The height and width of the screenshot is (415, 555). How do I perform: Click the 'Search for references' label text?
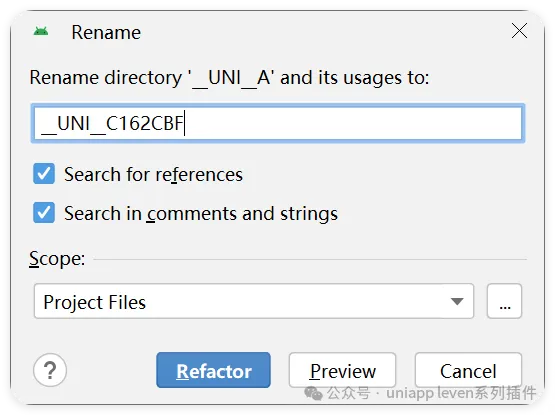153,175
